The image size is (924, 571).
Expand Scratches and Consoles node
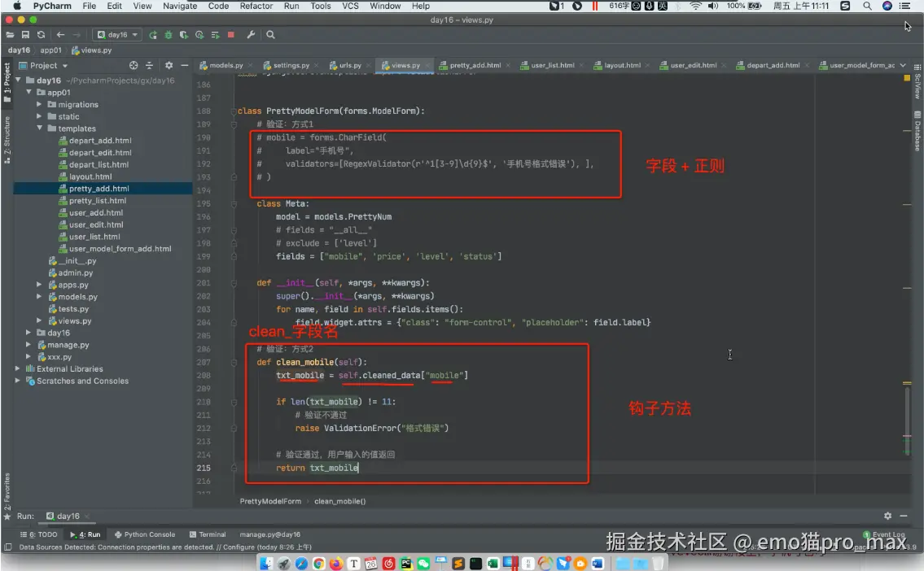click(x=18, y=381)
